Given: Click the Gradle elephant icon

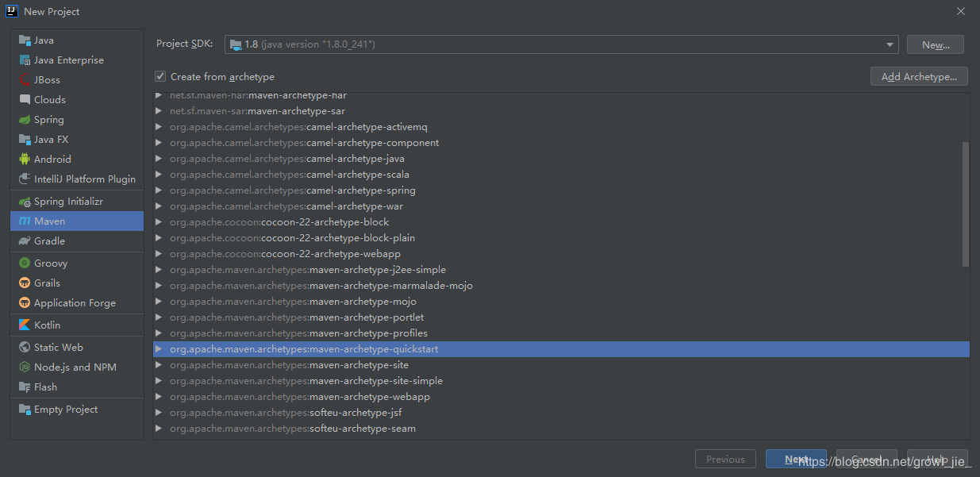Looking at the screenshot, I should point(24,241).
